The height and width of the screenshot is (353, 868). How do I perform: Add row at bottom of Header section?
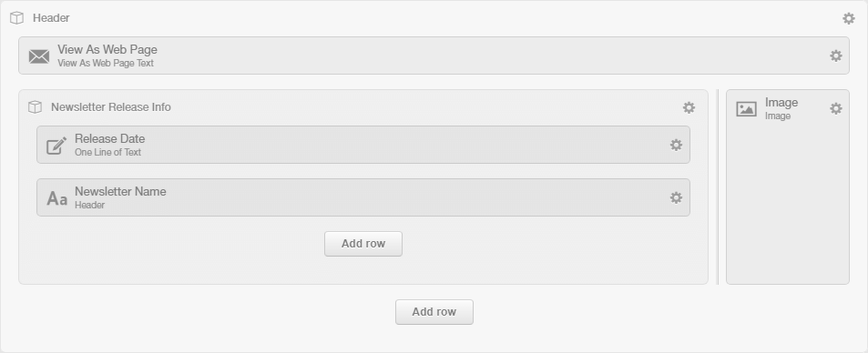click(x=434, y=312)
